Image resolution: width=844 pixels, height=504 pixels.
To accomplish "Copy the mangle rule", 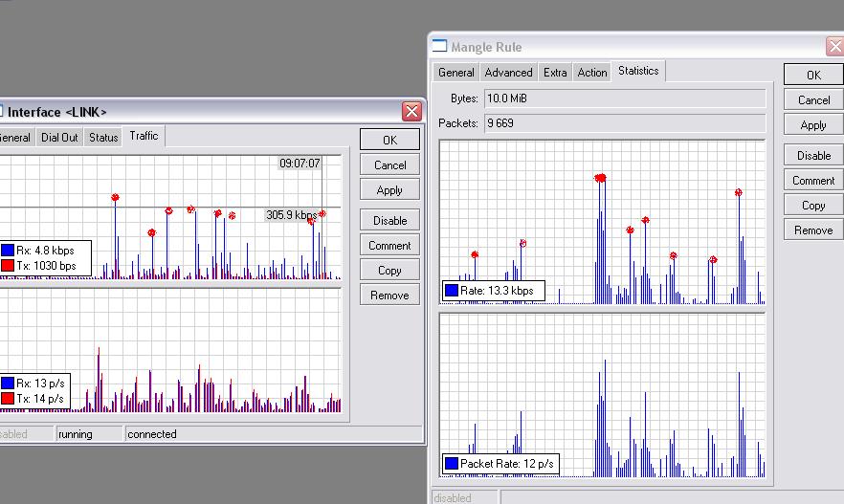I will pyautogui.click(x=812, y=205).
